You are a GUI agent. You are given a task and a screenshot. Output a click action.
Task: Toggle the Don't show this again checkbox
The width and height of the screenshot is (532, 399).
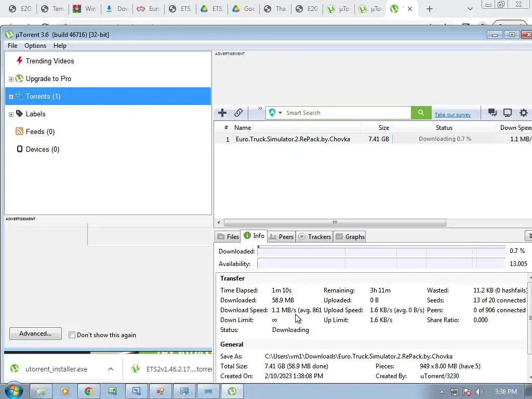pos(72,335)
